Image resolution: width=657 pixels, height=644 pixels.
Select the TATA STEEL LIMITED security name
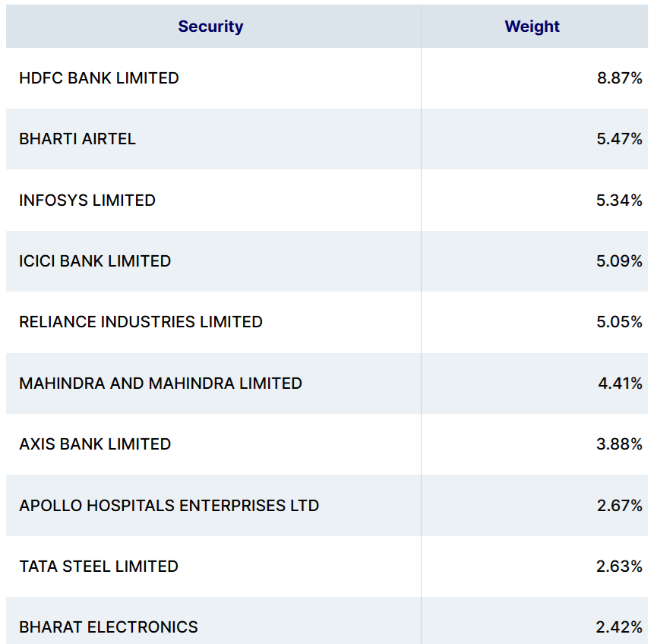99,567
